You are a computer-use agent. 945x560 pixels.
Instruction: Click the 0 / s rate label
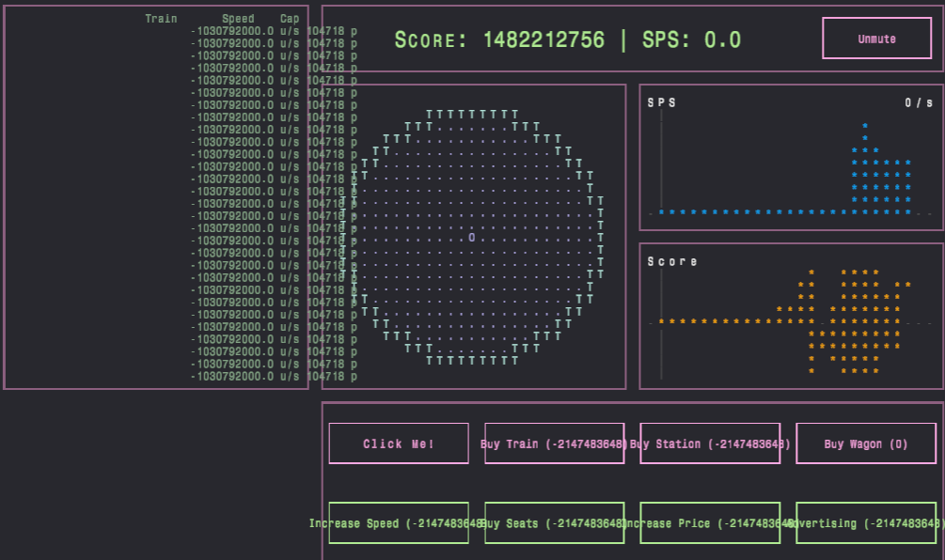click(x=919, y=102)
